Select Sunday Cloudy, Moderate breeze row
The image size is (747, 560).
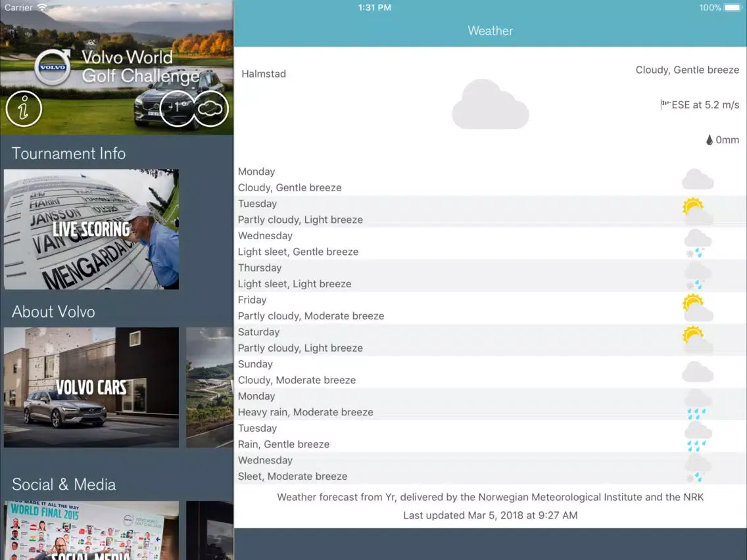(491, 372)
